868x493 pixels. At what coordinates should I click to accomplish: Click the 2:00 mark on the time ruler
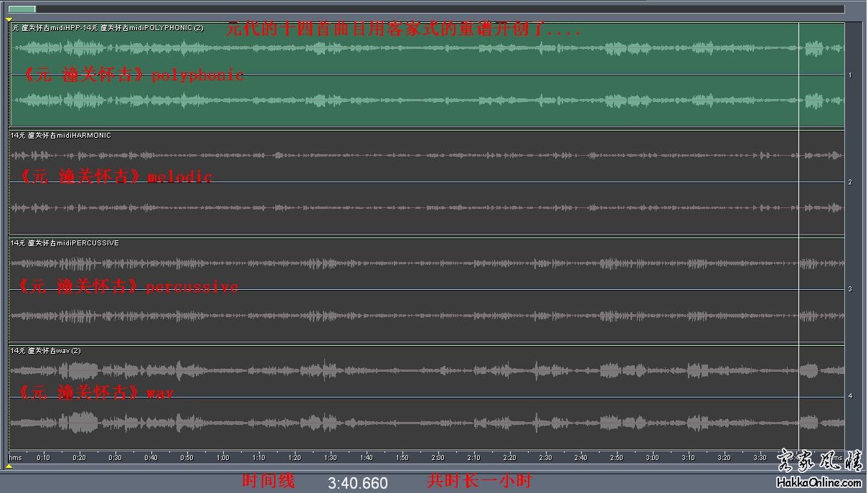pyautogui.click(x=438, y=457)
